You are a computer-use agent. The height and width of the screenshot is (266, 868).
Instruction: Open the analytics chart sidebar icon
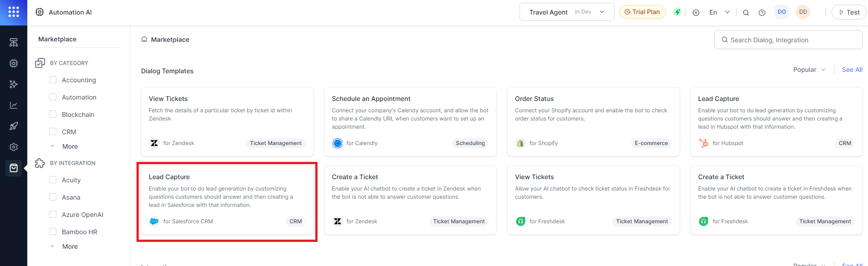(x=14, y=105)
